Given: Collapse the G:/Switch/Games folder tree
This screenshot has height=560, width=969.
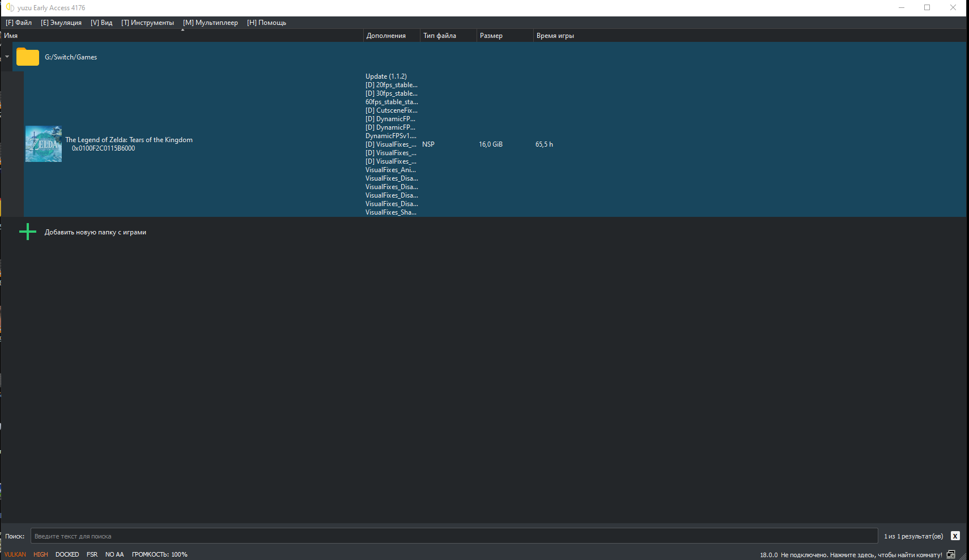Looking at the screenshot, I should click(x=7, y=57).
